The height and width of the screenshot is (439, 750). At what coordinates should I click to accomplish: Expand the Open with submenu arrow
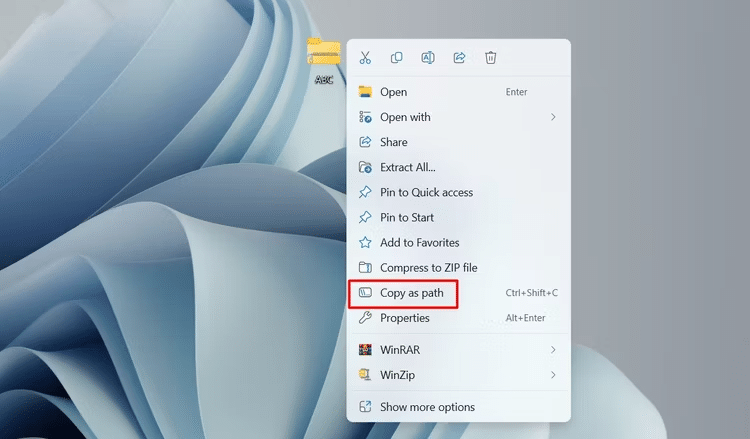click(553, 117)
